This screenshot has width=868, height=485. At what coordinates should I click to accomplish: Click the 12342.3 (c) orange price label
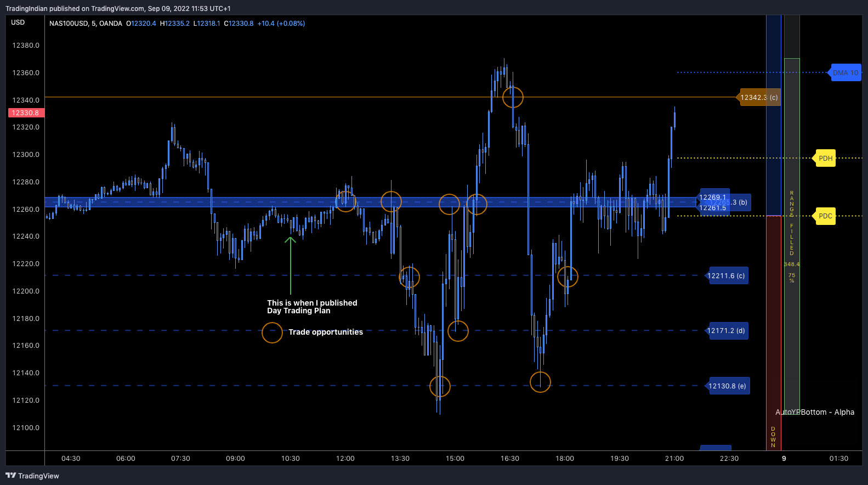[759, 97]
